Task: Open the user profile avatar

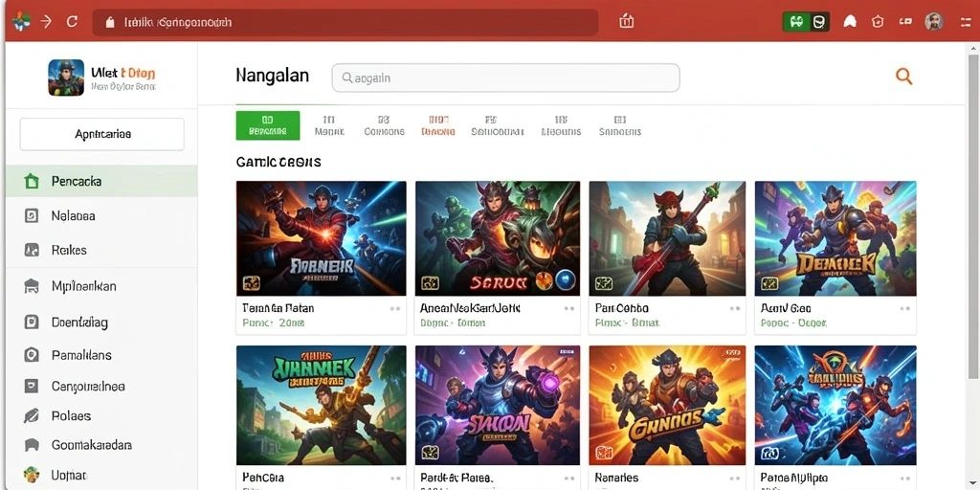Action: [x=934, y=22]
